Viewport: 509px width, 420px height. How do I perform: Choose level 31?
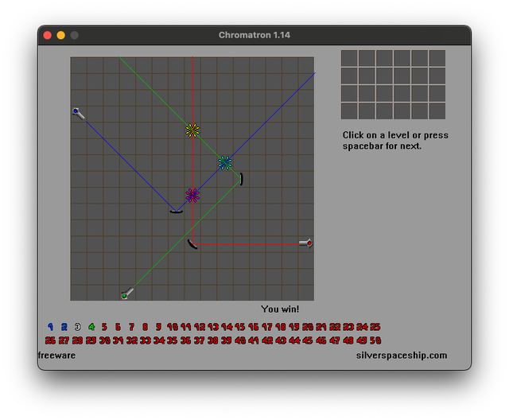(x=119, y=340)
